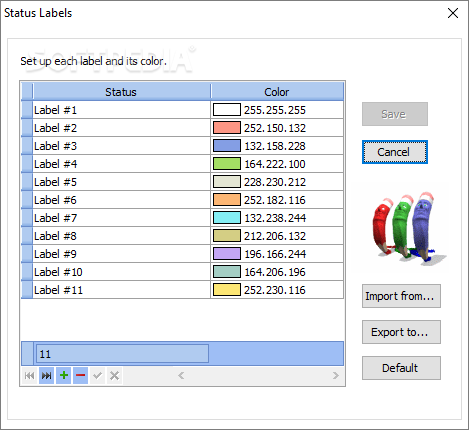Click color value 252.182.116
Viewport: 469px width, 430px height.
[x=275, y=200]
